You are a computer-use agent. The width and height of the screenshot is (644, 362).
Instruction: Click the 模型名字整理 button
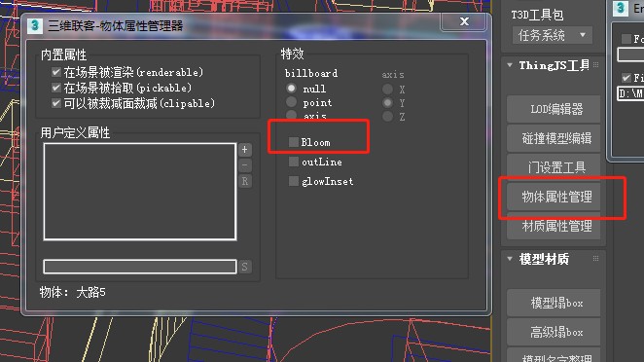click(x=554, y=356)
